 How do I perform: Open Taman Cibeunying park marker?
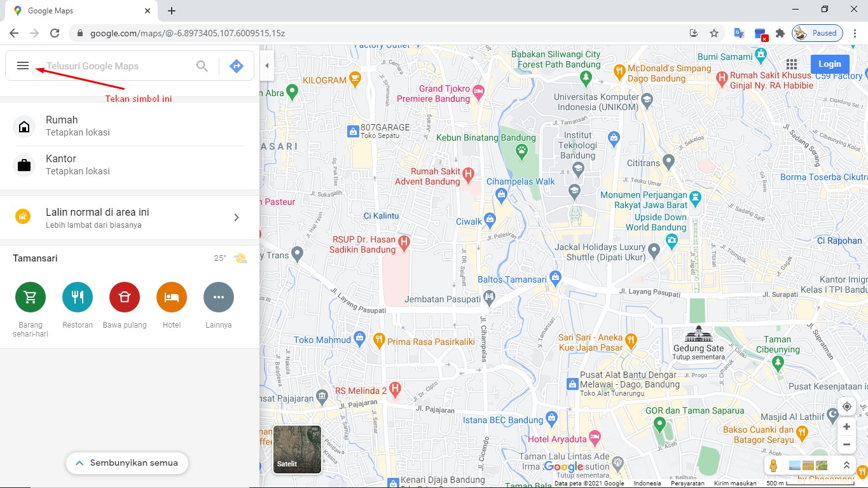coord(778,363)
